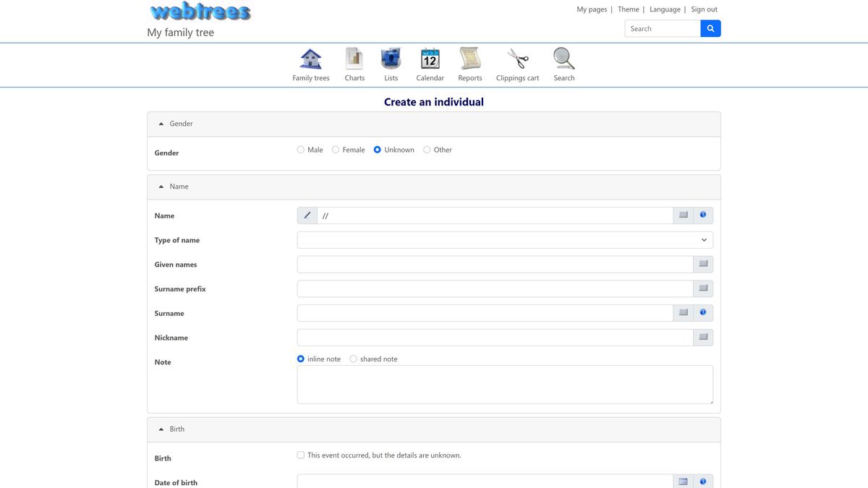This screenshot has width=868, height=488.
Task: Collapse the Gender section
Action: coord(161,124)
